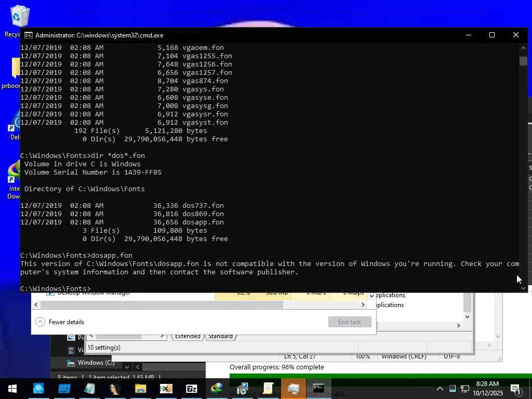Click Explorer horizontal scroll left chevron
This screenshot has width=532, height=399.
(138, 367)
